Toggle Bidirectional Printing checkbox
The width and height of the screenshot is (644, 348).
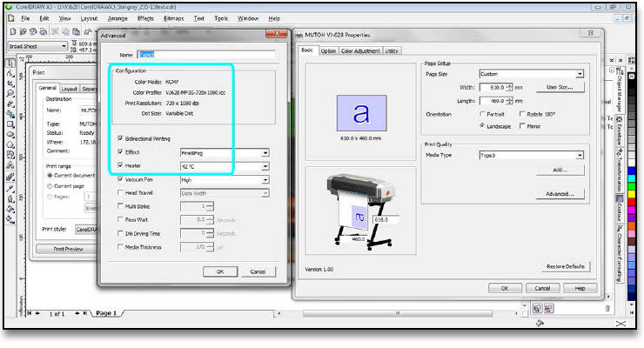click(x=120, y=138)
